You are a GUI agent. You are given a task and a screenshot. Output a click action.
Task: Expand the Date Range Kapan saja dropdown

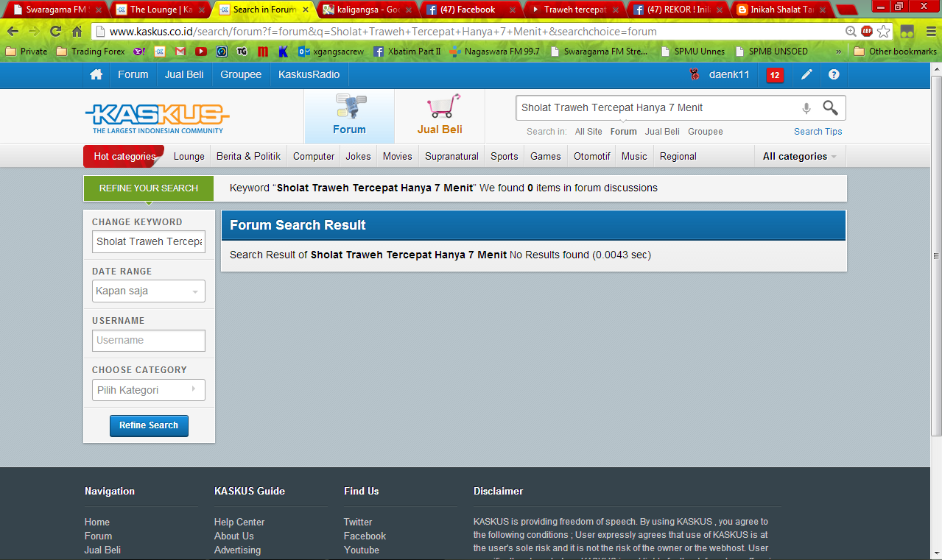click(149, 291)
